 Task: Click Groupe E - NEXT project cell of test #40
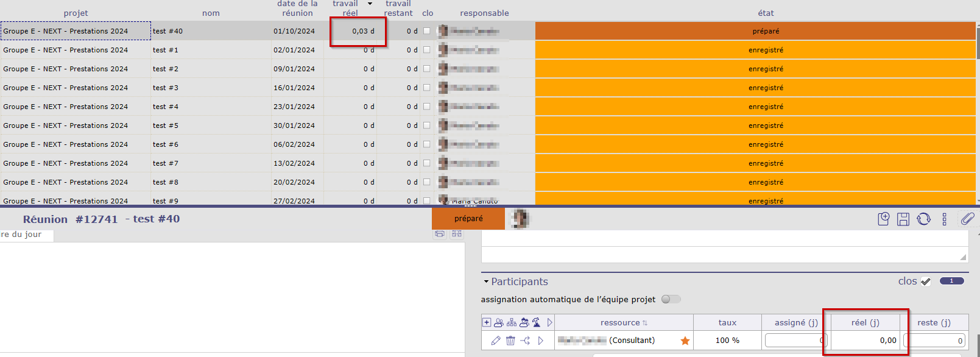coord(76,31)
